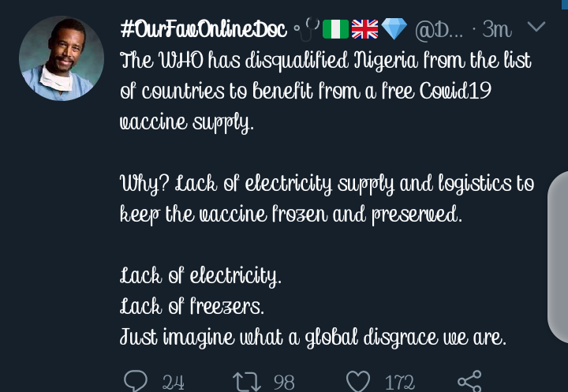Click the Nigerian flag emoji in name
Image resolution: width=568 pixels, height=392 pixels.
point(336,29)
